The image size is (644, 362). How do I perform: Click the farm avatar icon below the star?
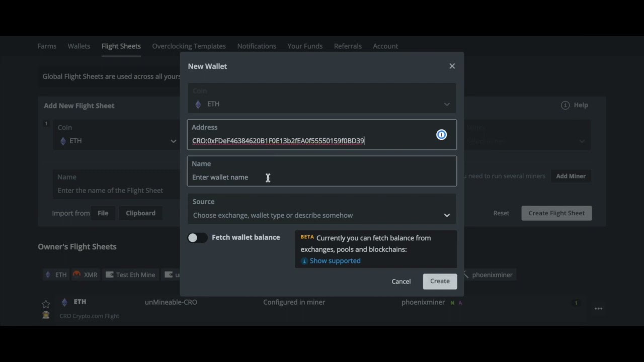[46, 315]
